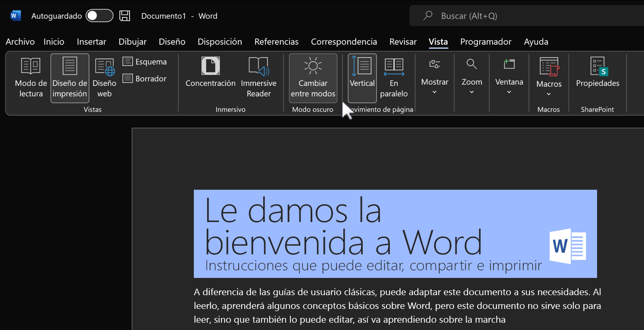Select En paralelo page movement
This screenshot has width=644, height=330.
(x=394, y=78)
